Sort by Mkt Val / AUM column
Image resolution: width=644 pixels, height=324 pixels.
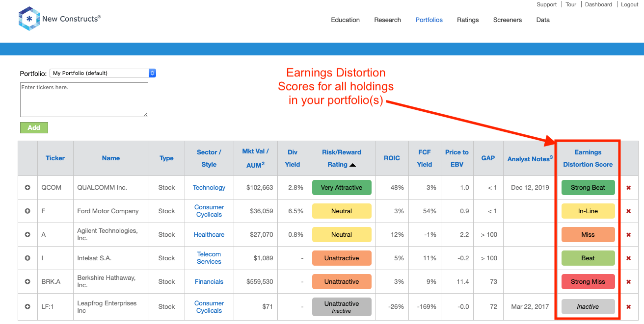[x=256, y=158]
